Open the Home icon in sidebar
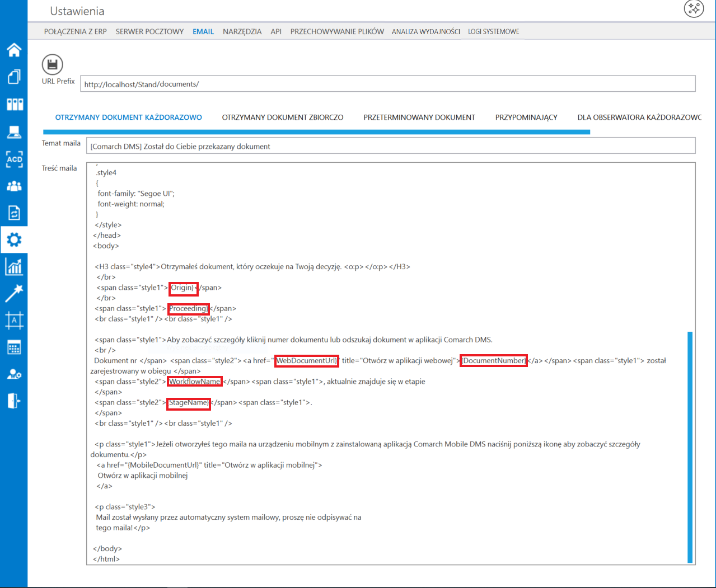Image resolution: width=716 pixels, height=588 pixels. click(x=14, y=50)
